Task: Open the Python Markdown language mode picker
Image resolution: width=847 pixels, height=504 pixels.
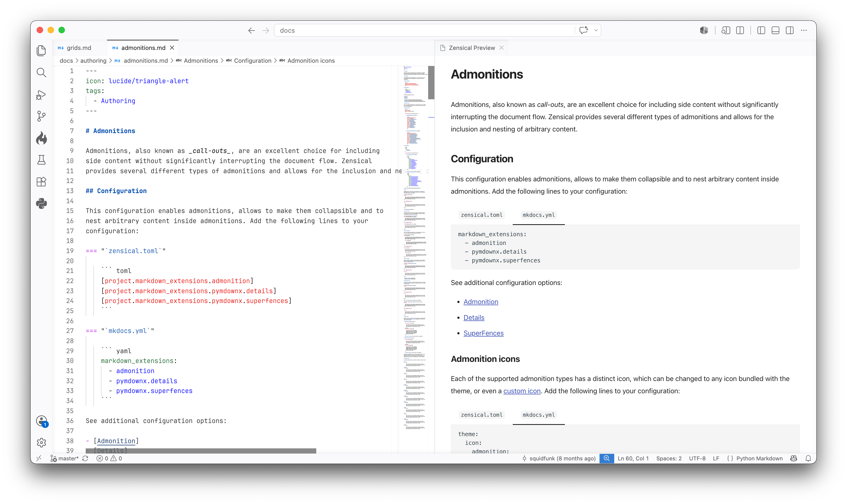Action: (x=755, y=458)
